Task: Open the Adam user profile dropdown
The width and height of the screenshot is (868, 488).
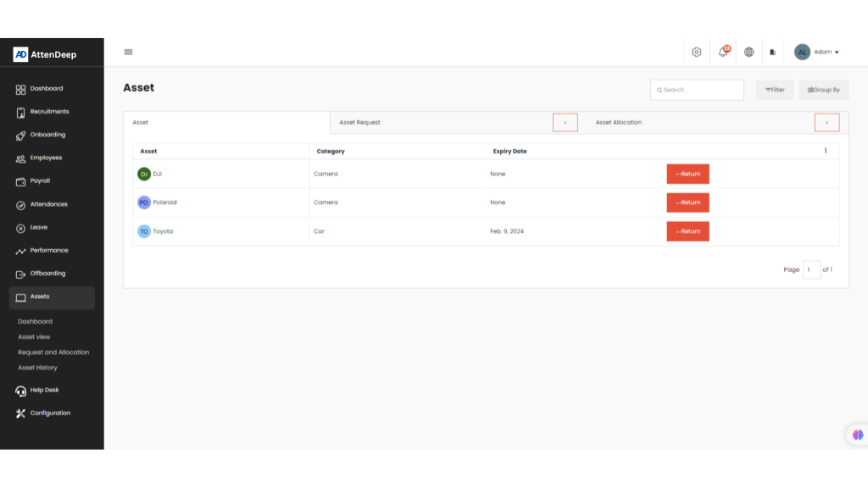Action: point(817,52)
